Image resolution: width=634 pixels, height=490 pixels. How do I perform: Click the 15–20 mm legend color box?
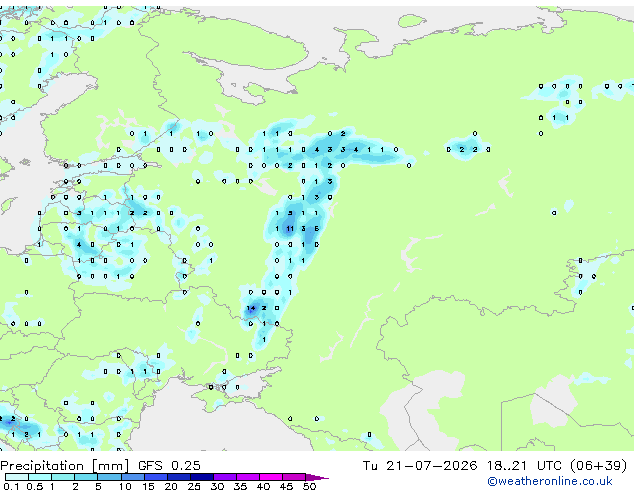[156, 477]
